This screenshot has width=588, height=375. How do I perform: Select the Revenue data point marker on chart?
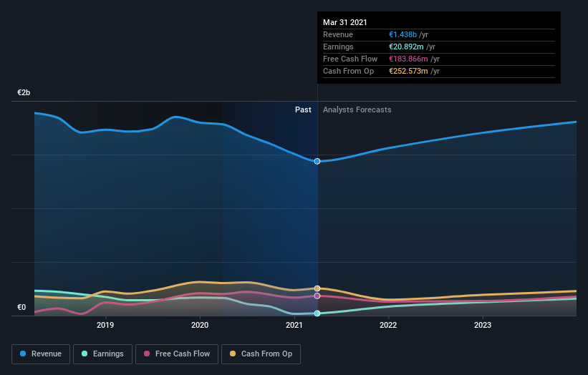(x=317, y=161)
